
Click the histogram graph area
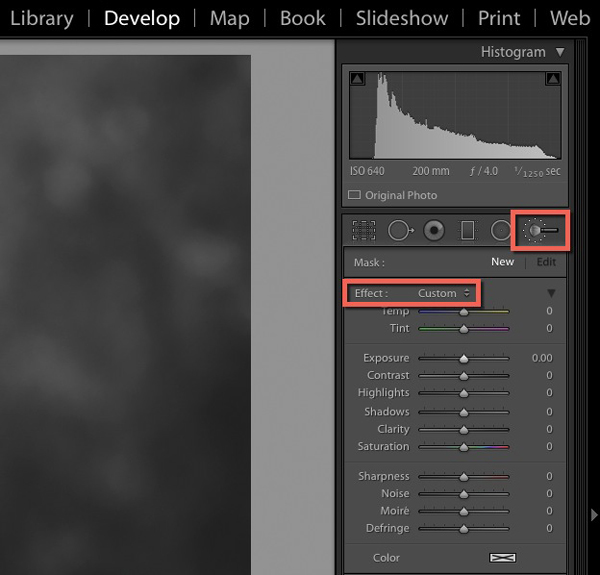(x=455, y=115)
